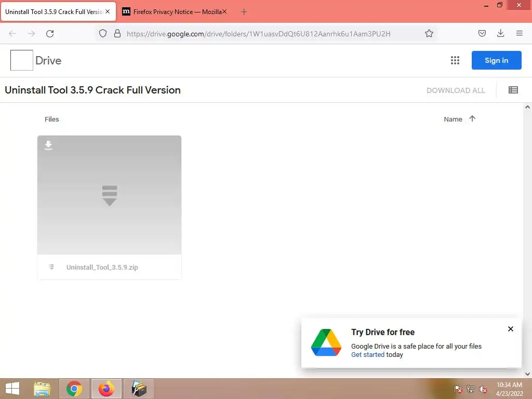Select the Uninstall Tool 3.5.9 Crack tab

click(x=54, y=11)
